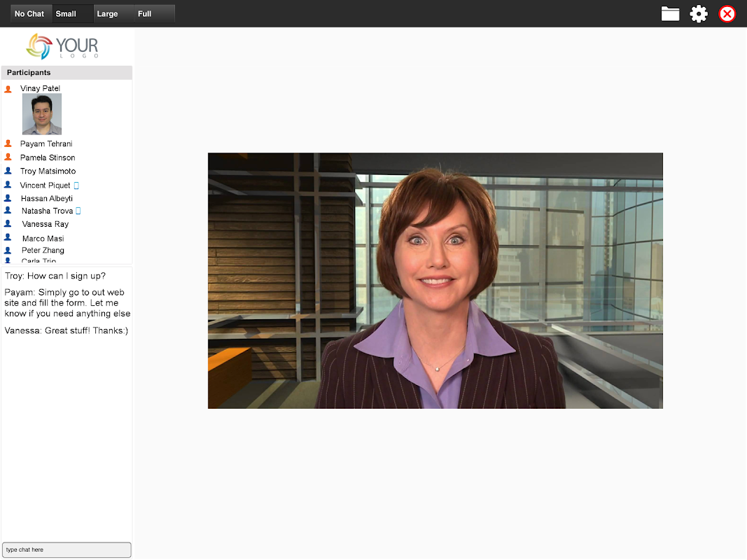Screen dimensions: 747x560
Task: Click the orange person icon beside Vinay Patel
Action: 8,89
